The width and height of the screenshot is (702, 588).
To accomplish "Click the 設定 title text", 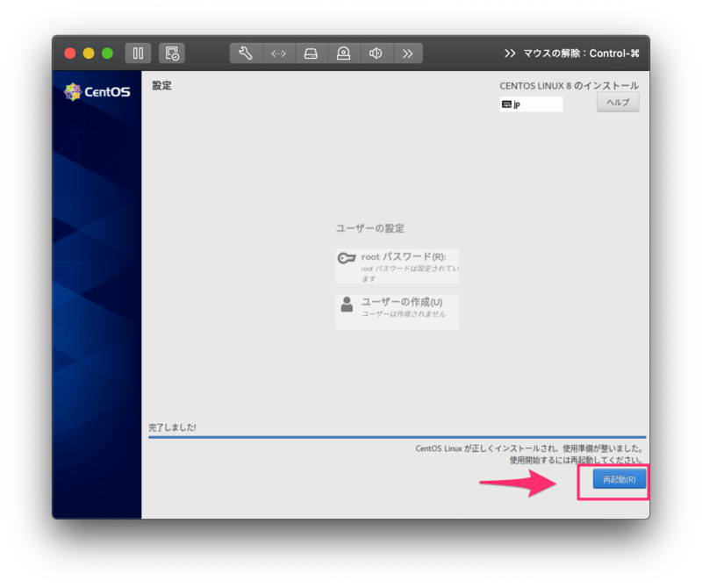I will click(161, 85).
